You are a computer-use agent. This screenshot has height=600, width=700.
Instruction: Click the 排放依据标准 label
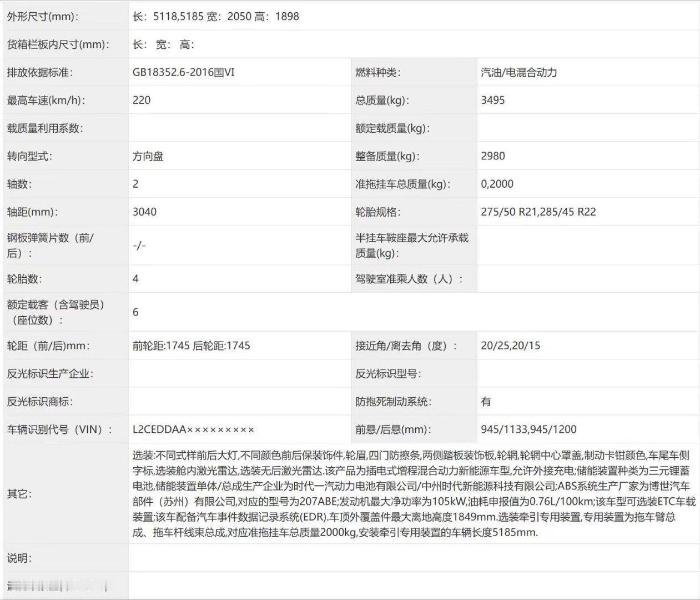[39, 72]
